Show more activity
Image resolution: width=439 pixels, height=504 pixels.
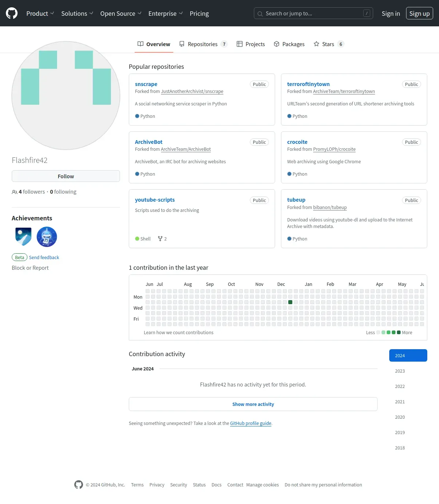(x=253, y=404)
